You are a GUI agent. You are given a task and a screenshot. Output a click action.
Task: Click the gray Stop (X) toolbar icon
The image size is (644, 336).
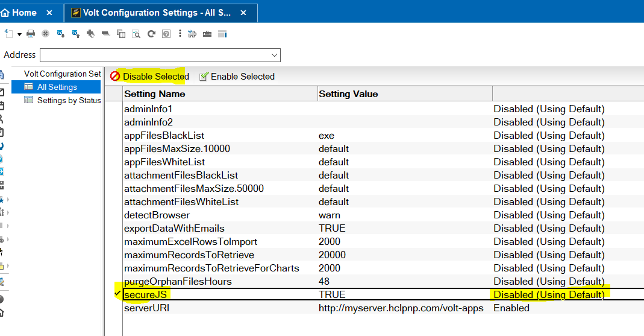[x=46, y=34]
